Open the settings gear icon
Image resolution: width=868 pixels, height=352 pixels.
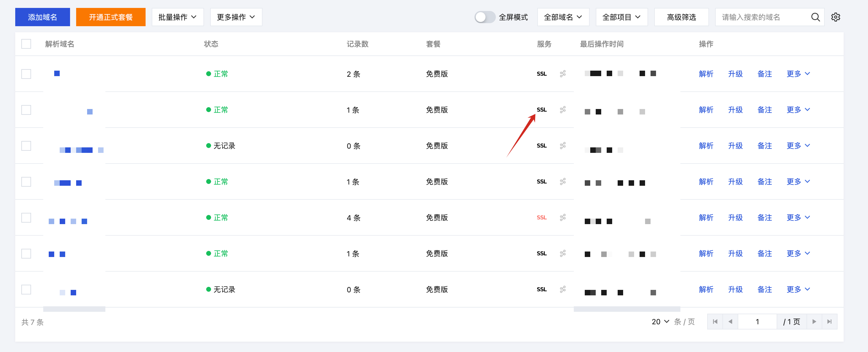(835, 17)
